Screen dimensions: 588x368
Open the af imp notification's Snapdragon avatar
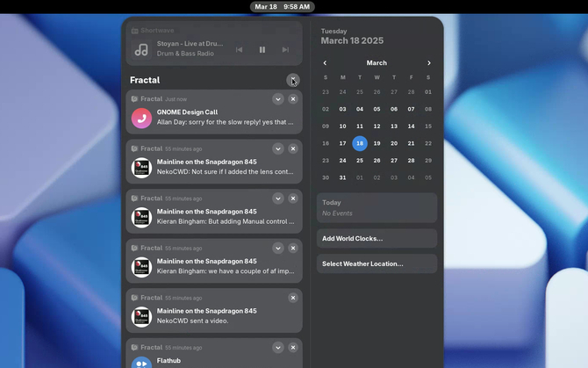click(141, 267)
